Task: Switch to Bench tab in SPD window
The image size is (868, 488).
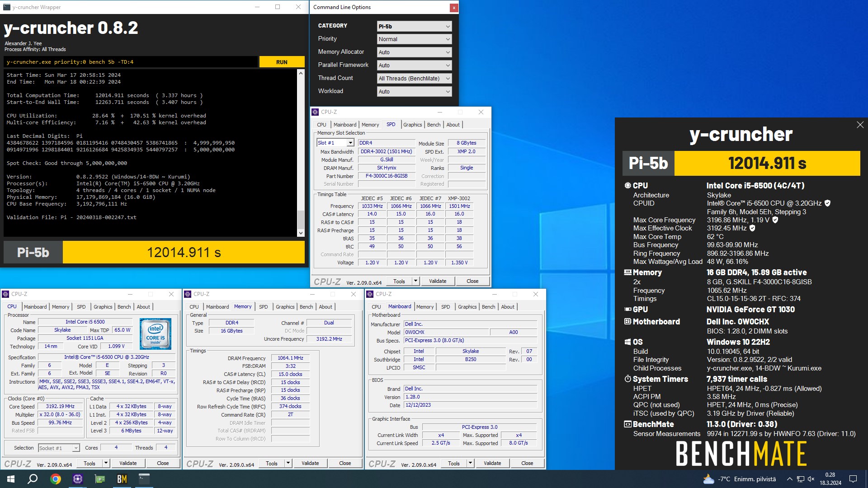Action: (434, 125)
